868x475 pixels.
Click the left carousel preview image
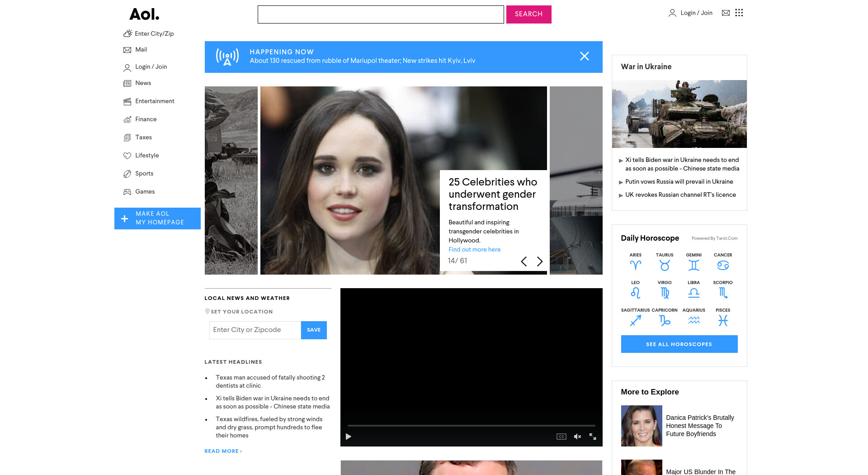point(231,180)
